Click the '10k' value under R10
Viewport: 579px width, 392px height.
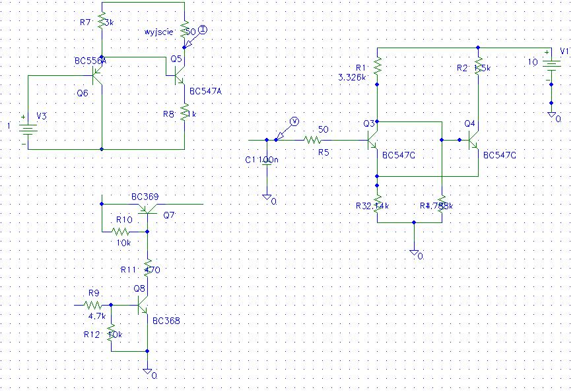123,243
